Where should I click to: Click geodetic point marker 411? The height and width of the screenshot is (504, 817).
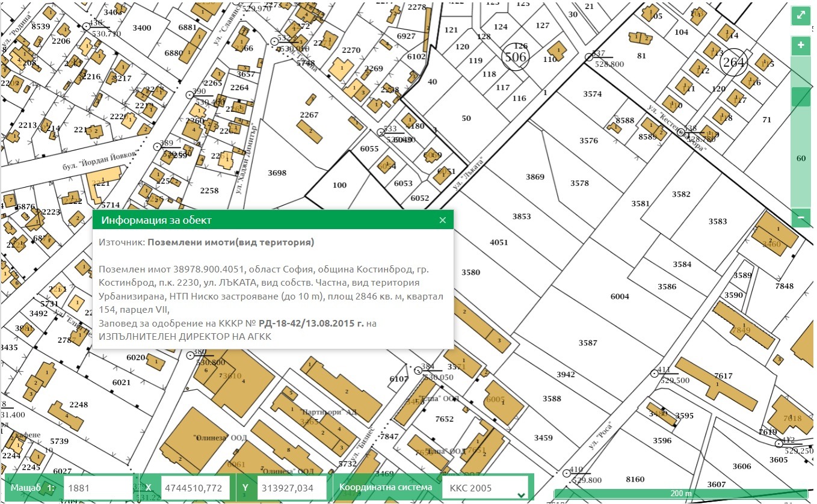(x=655, y=373)
